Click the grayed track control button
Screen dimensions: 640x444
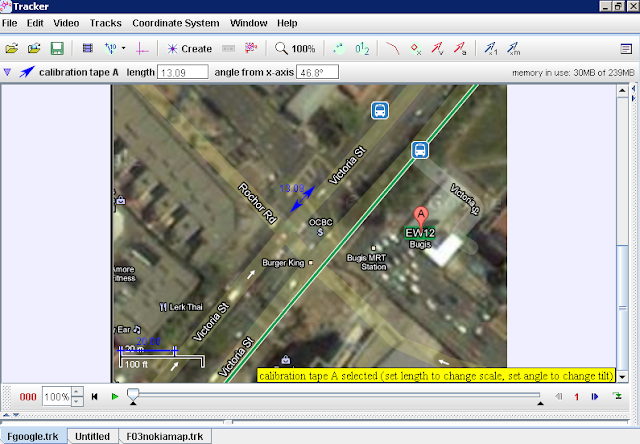point(228,49)
